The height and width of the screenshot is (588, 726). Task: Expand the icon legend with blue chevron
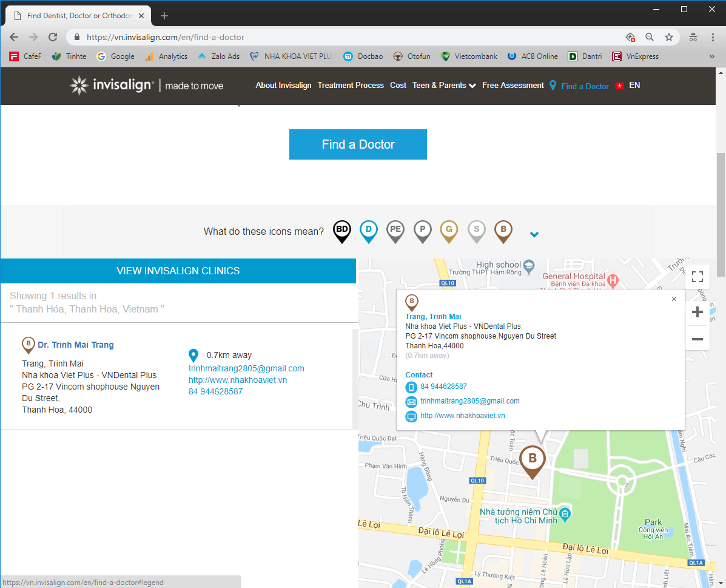tap(534, 234)
